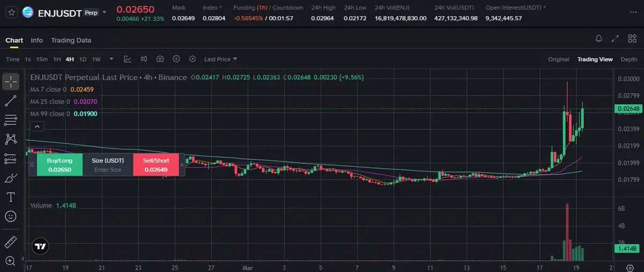Viewport: 644px width, 272px height.
Task: Click the Volume 1.414B legend
Action: click(x=53, y=205)
